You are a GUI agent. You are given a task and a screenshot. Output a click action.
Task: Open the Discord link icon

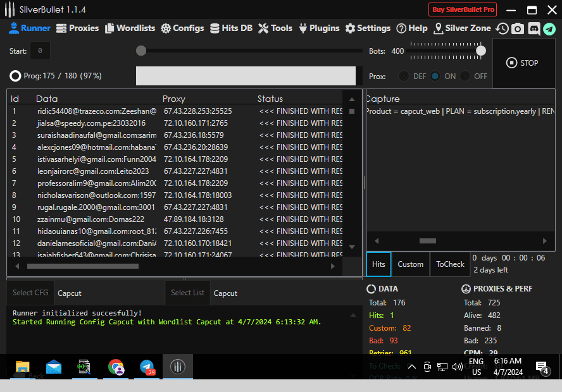click(534, 28)
